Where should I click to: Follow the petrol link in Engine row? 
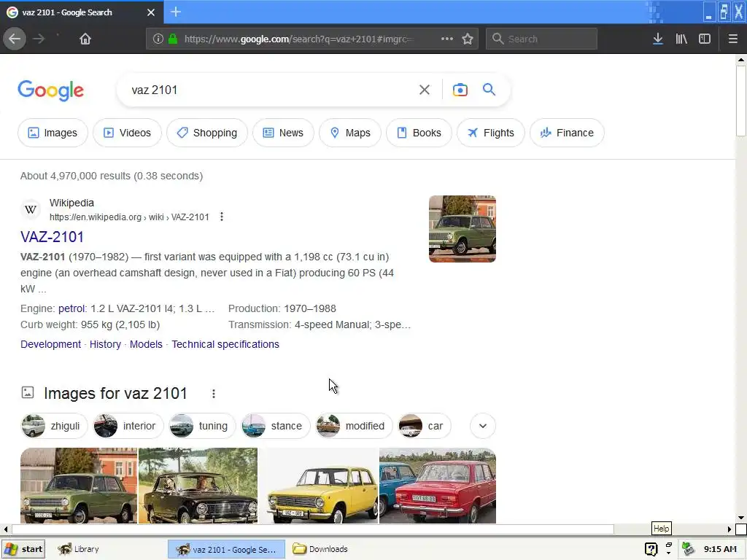click(71, 308)
